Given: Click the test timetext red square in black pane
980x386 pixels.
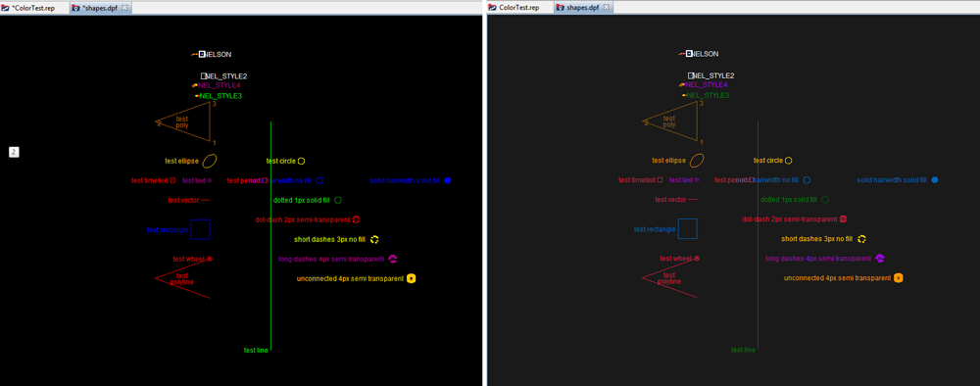Looking at the screenshot, I should [173, 180].
